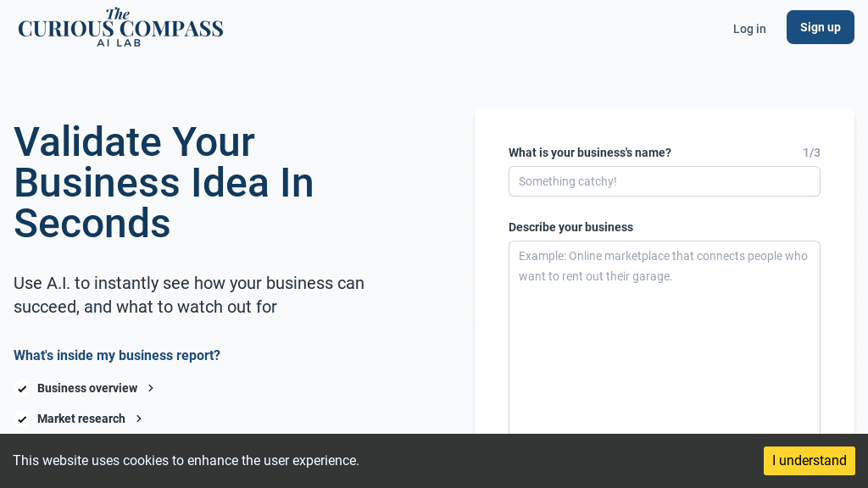The image size is (868, 488).
Task: Click the checkmark beside Business overview
Action: pos(22,388)
